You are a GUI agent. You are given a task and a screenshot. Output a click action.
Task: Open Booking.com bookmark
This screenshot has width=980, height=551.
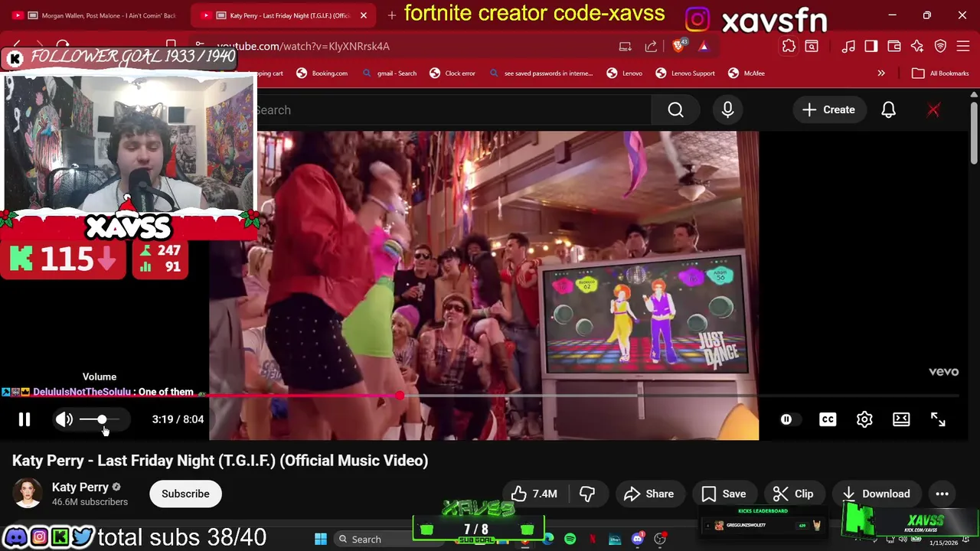pos(322,73)
